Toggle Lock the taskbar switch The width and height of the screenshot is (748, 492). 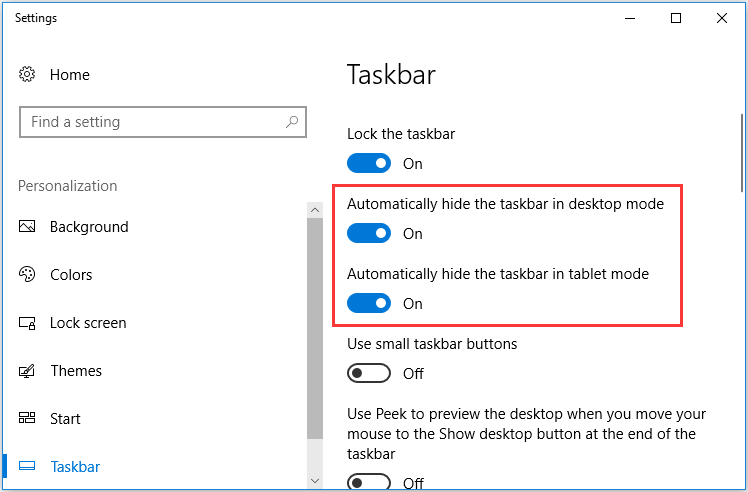tap(369, 163)
